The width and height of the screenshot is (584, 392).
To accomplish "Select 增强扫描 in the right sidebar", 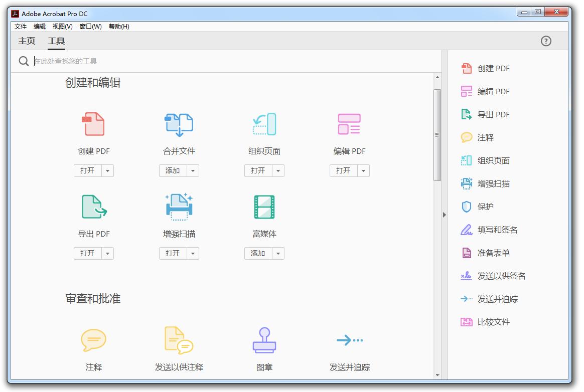I will (486, 184).
